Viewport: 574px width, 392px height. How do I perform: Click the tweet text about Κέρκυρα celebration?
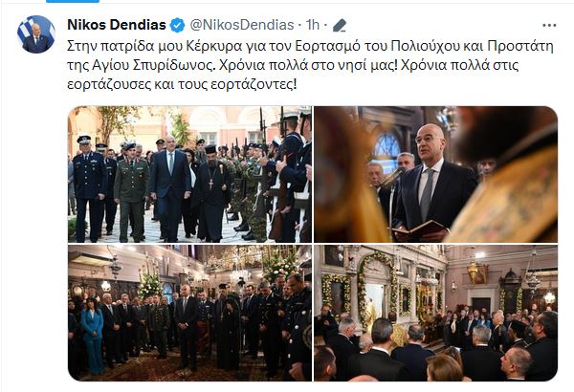310,65
